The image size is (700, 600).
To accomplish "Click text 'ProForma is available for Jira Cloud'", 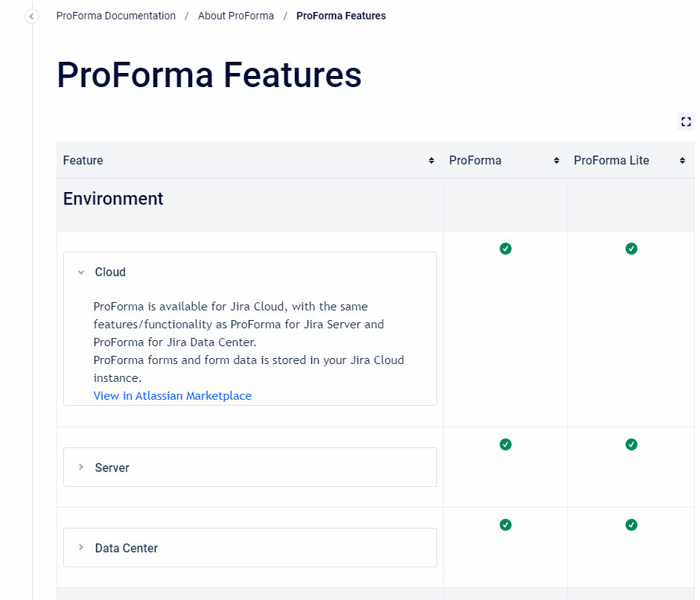I will tap(189, 307).
